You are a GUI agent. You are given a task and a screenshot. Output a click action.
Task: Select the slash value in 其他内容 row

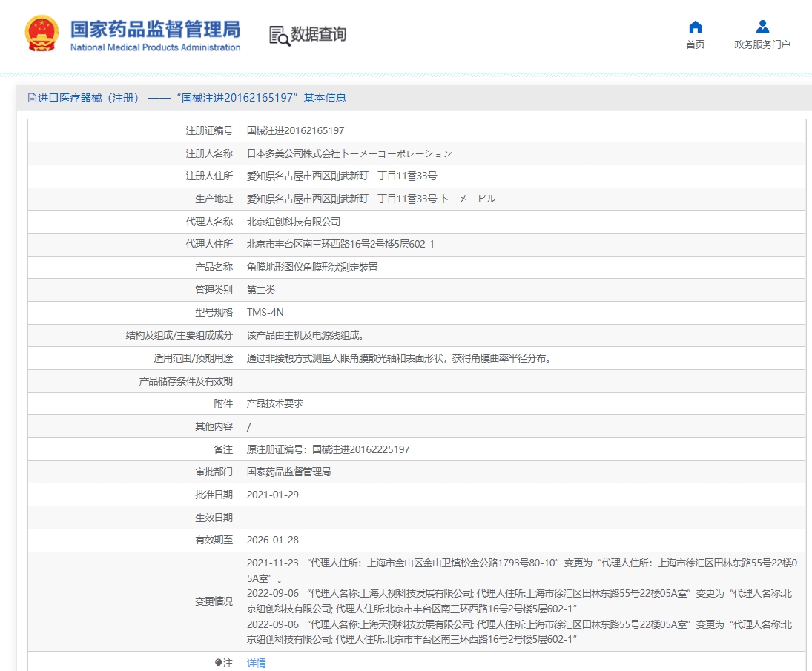249,426
